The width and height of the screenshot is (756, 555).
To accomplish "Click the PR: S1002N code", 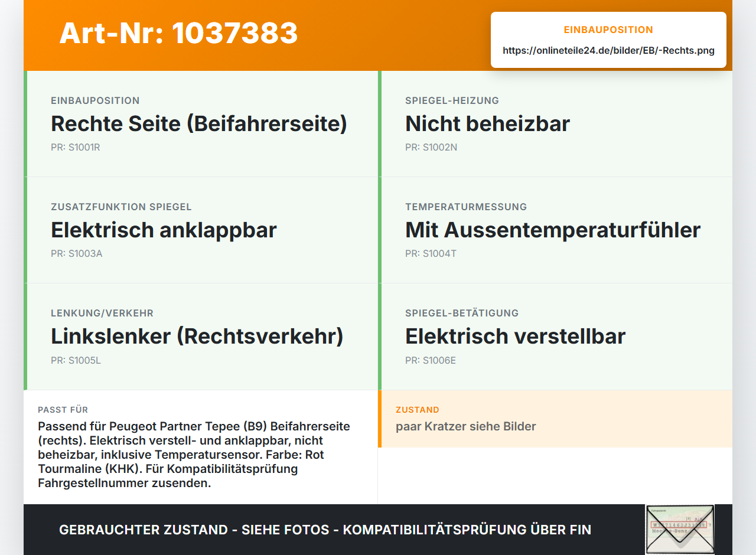I will pyautogui.click(x=431, y=147).
